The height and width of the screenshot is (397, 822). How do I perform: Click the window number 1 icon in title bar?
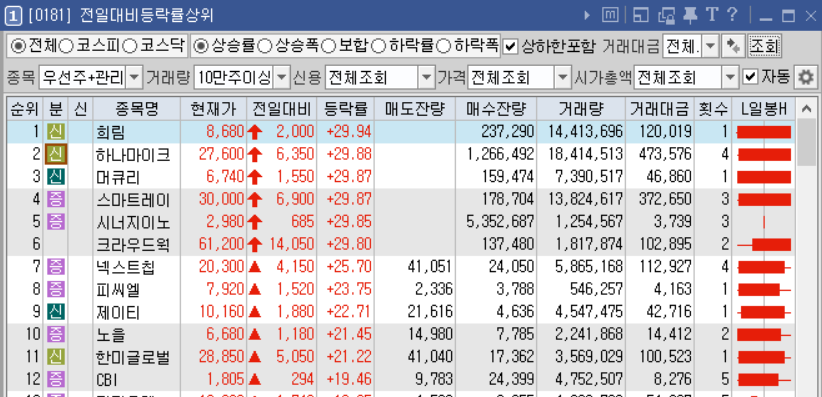click(x=13, y=16)
